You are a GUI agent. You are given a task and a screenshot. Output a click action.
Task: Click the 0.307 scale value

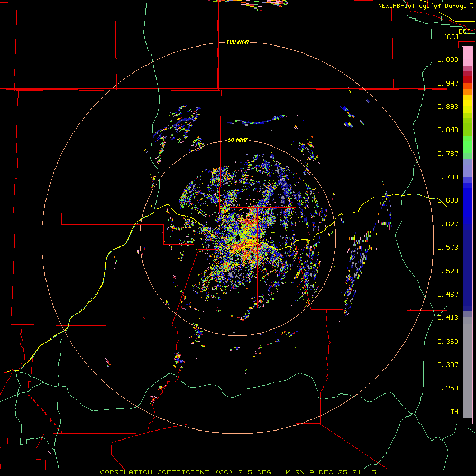(x=448, y=365)
